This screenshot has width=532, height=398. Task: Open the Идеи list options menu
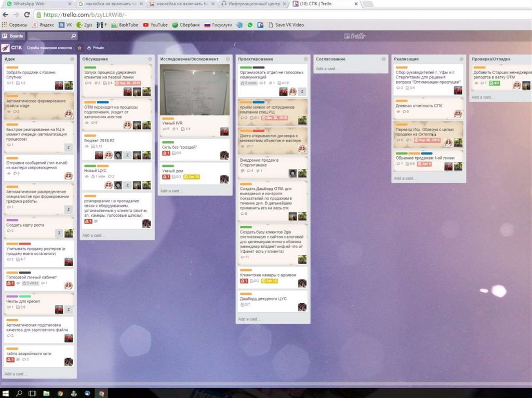pyautogui.click(x=72, y=59)
